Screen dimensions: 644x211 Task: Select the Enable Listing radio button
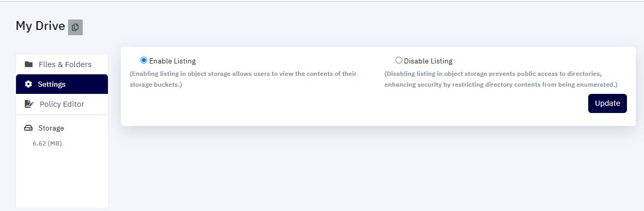coord(144,60)
